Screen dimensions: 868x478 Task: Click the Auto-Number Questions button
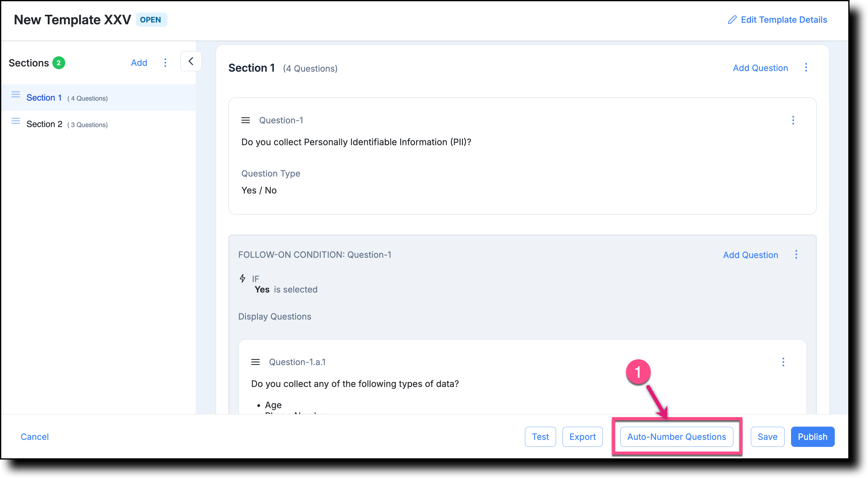(677, 436)
